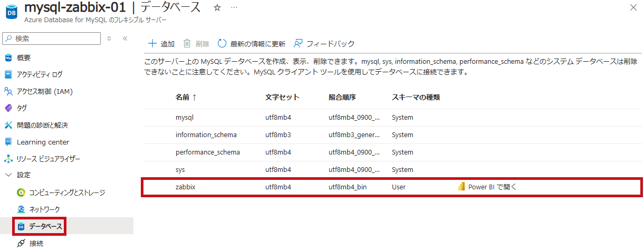Select タグ in the sidebar

point(22,108)
